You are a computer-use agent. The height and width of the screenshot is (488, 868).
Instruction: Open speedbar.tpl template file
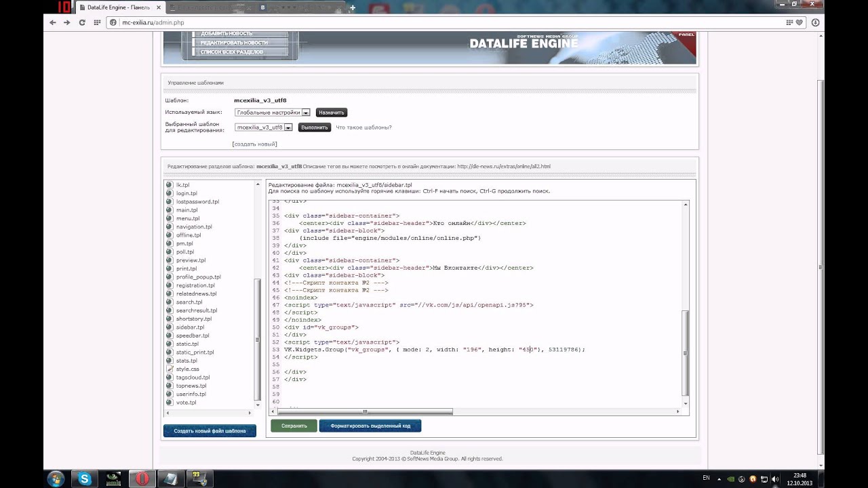[193, 335]
